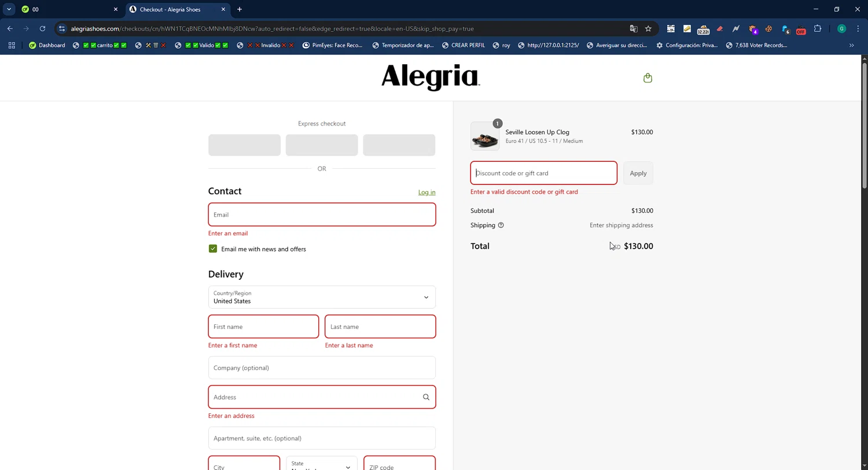Open the Averiguar su direcci... bookmark
This screenshot has height=470, width=868.
pos(617,45)
